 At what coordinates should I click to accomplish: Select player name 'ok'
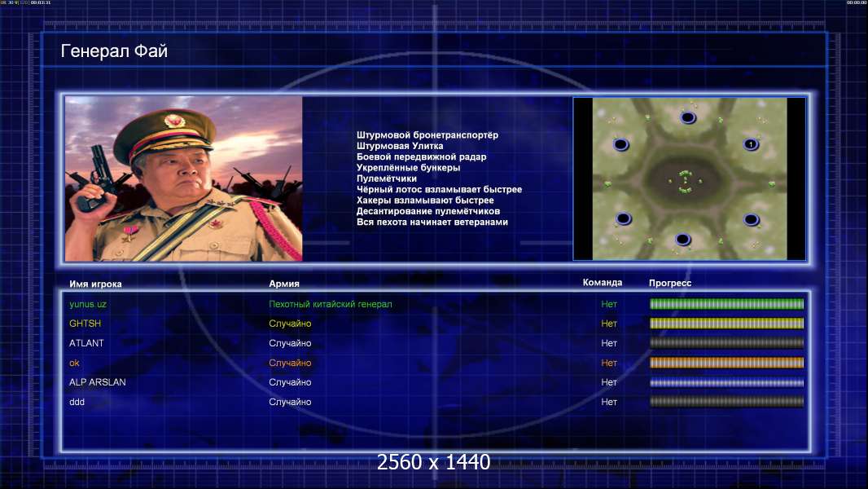pos(74,363)
